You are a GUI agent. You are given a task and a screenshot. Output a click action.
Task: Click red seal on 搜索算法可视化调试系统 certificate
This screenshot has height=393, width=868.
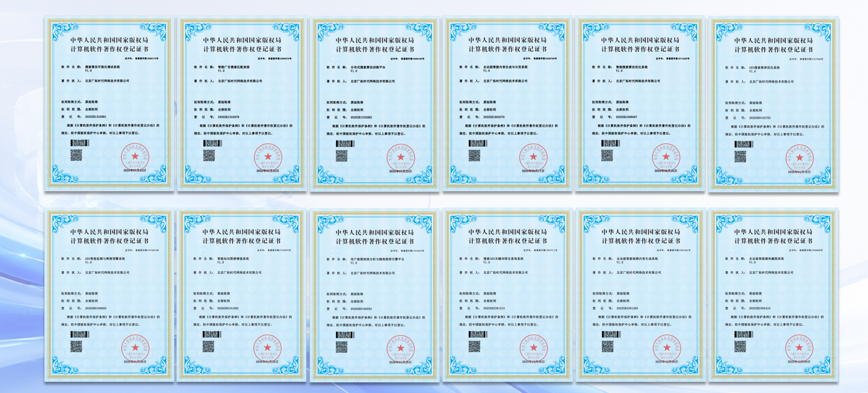pyautogui.click(x=135, y=157)
